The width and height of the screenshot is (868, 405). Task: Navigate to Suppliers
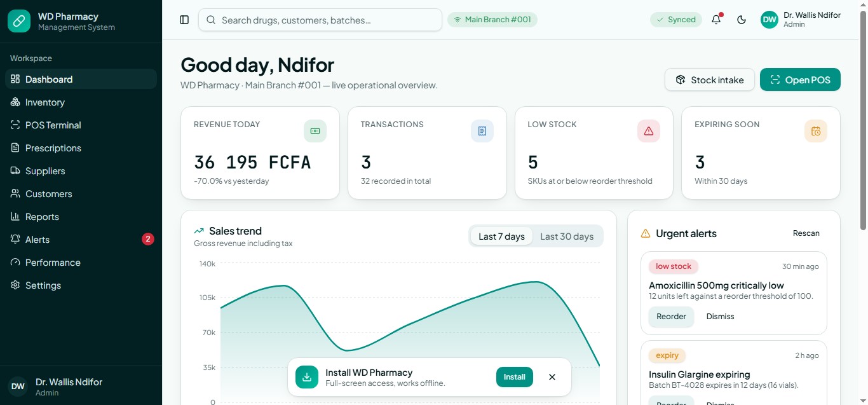pos(81,171)
